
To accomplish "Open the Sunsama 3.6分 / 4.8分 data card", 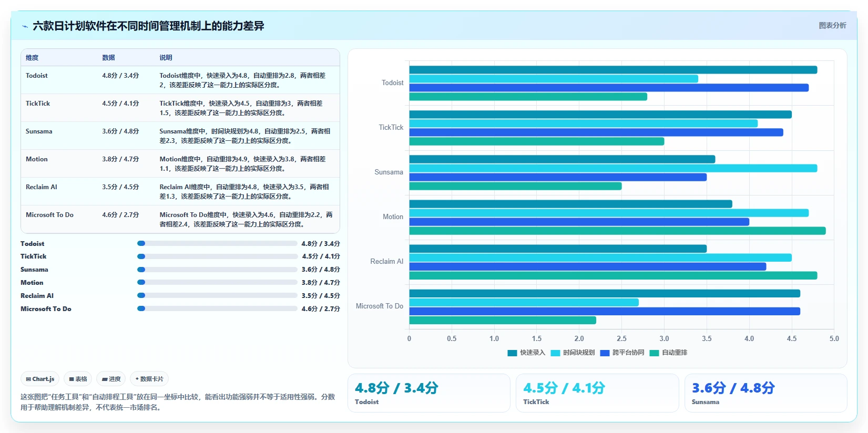I will [765, 393].
